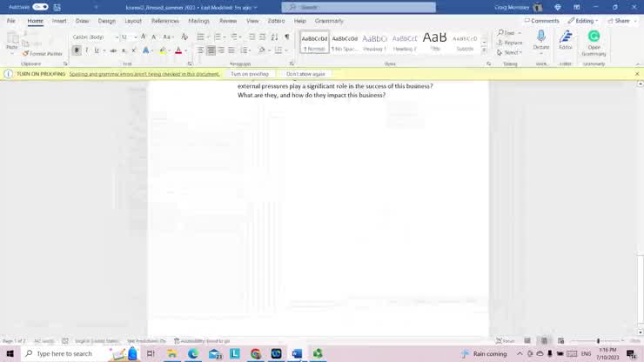Toggle the AutoSave switch

pos(40,7)
